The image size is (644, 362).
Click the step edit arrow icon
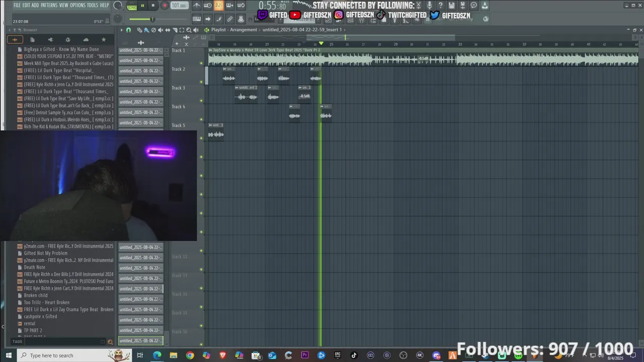208,19
